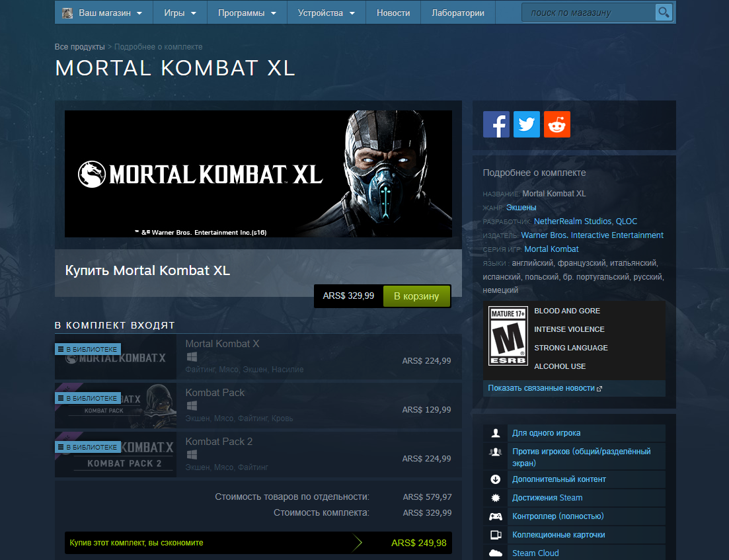Share bundle on Twitter
Viewport: 729px width, 560px height.
click(526, 124)
